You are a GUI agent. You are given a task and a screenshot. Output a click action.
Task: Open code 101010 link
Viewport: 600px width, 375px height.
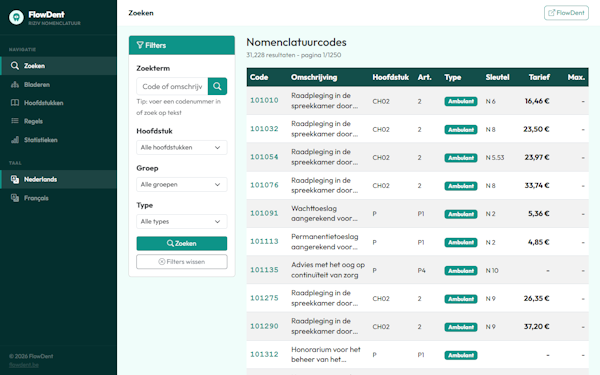[x=264, y=100]
